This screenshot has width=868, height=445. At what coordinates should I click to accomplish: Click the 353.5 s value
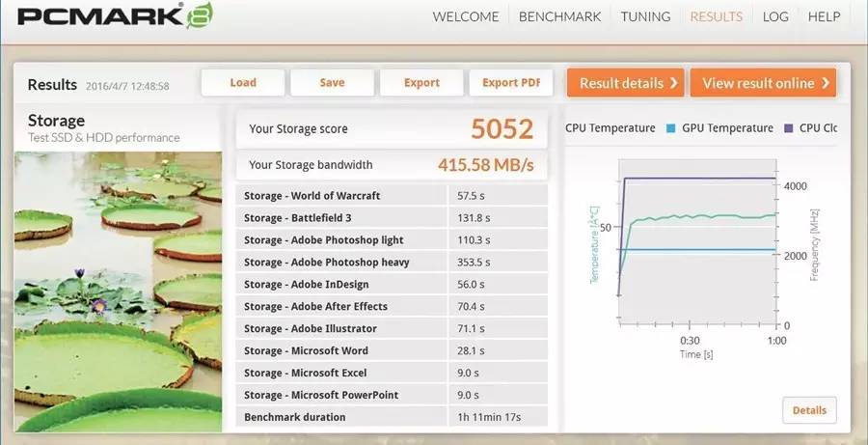pyautogui.click(x=474, y=263)
